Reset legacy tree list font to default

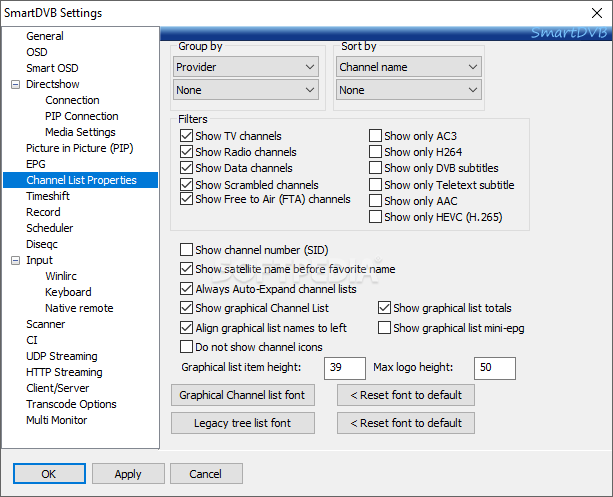[x=406, y=423]
